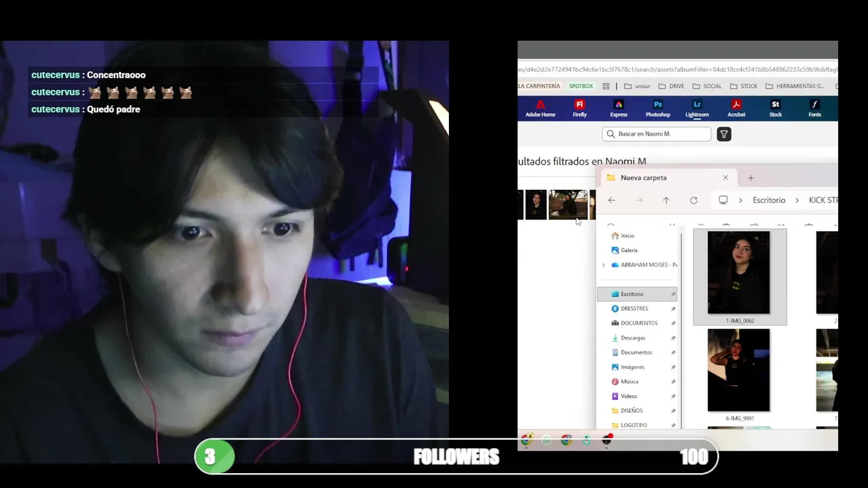Open the STOCK bookmark folder
The height and width of the screenshot is (488, 868).
click(744, 86)
